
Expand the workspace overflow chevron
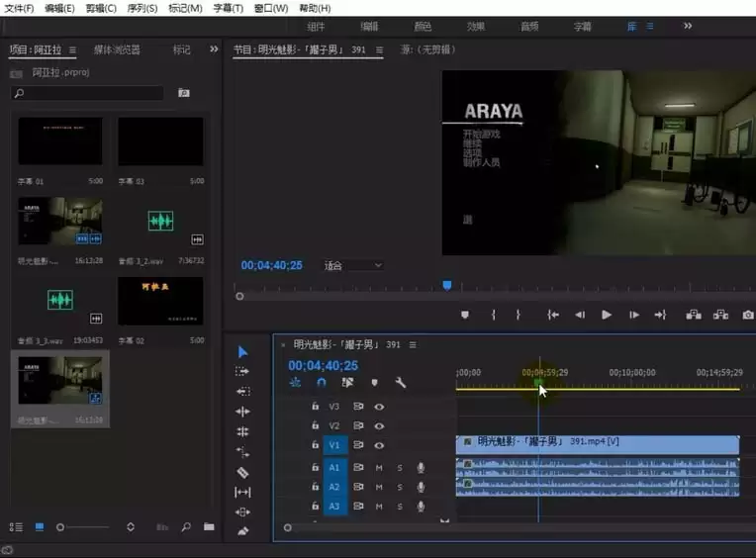688,26
